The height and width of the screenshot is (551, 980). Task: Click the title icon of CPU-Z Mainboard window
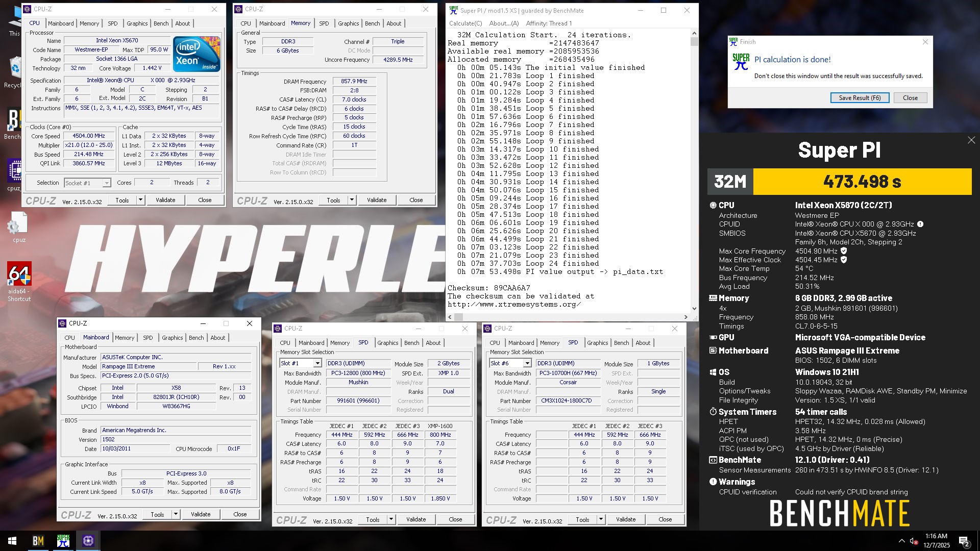pos(62,323)
